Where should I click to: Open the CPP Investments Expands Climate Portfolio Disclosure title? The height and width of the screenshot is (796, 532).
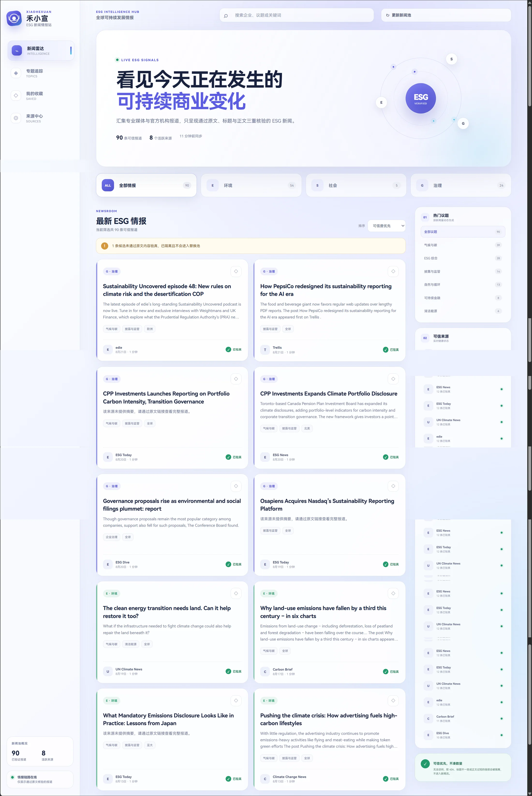click(x=328, y=394)
